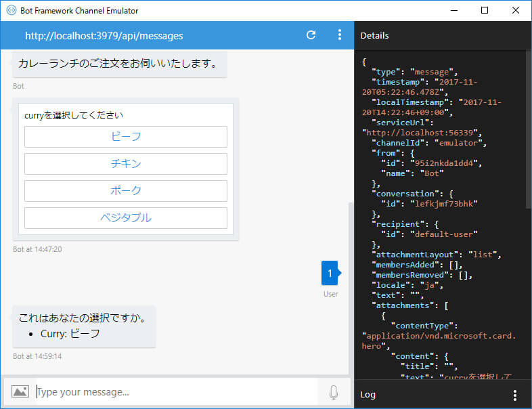
Task: Open the Log panel options menu
Action: click(515, 395)
